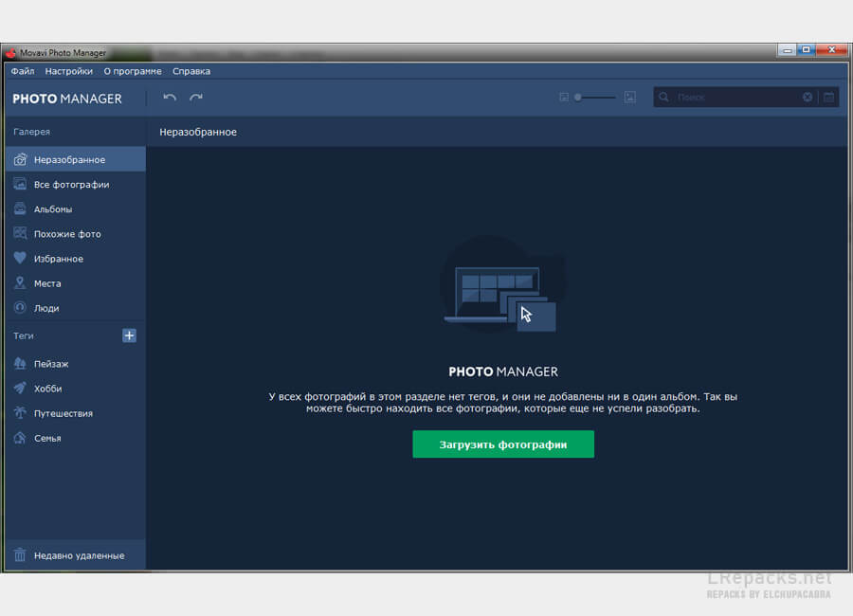853x616 pixels.
Task: Click the house icon for Семья
Action: pos(20,438)
